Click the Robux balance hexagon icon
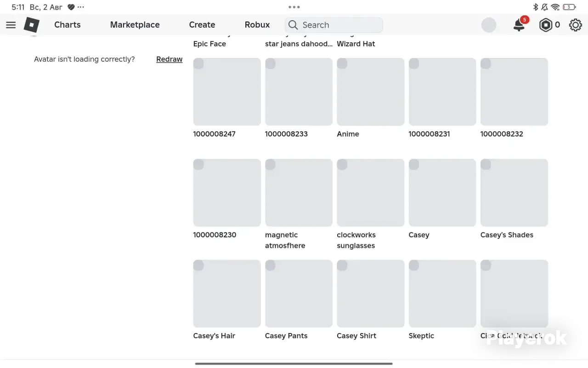Viewport: 588px width, 368px height. tap(545, 25)
